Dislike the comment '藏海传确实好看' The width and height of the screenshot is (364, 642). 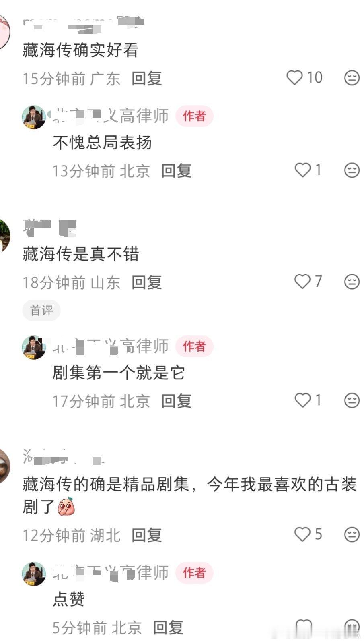(x=352, y=77)
